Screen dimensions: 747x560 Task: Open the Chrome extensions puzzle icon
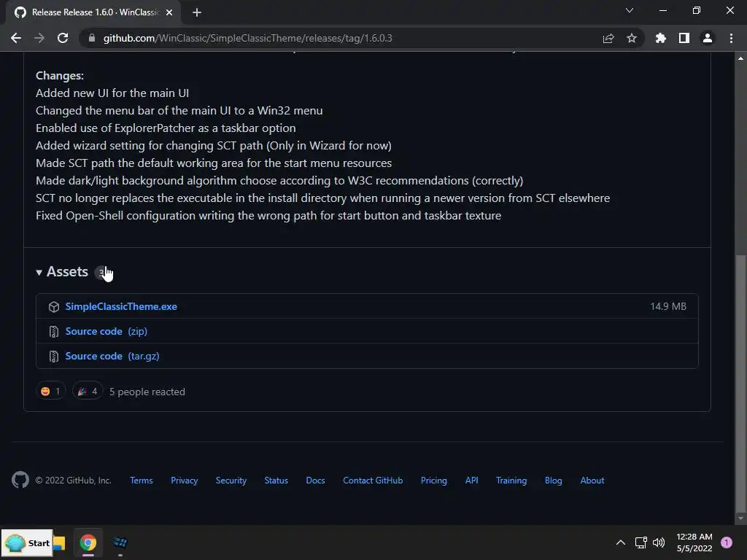click(x=661, y=38)
